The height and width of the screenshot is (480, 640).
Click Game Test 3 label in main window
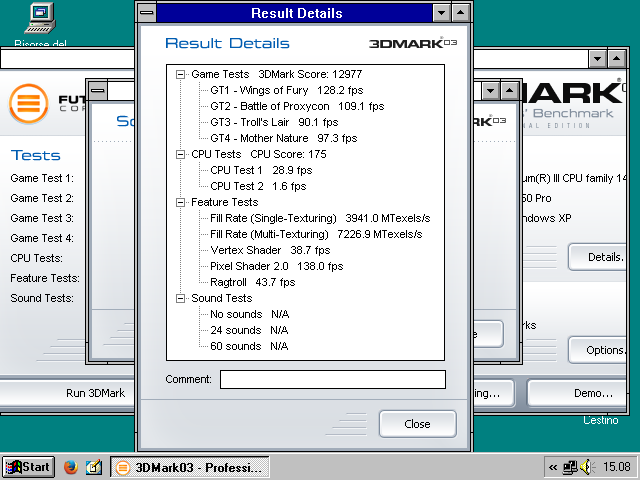(42, 218)
